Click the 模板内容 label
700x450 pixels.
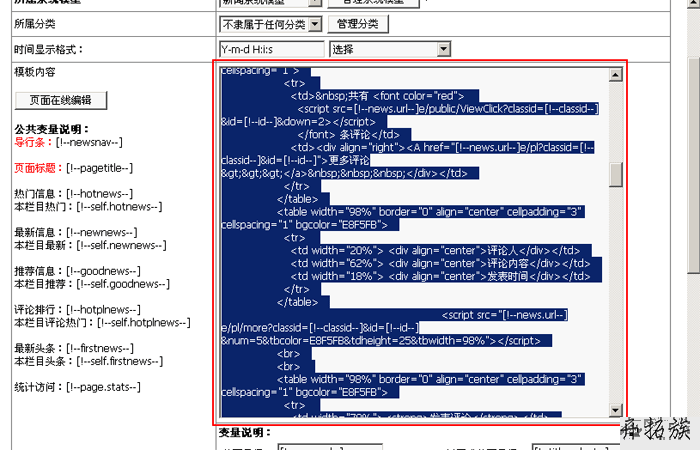[34, 72]
